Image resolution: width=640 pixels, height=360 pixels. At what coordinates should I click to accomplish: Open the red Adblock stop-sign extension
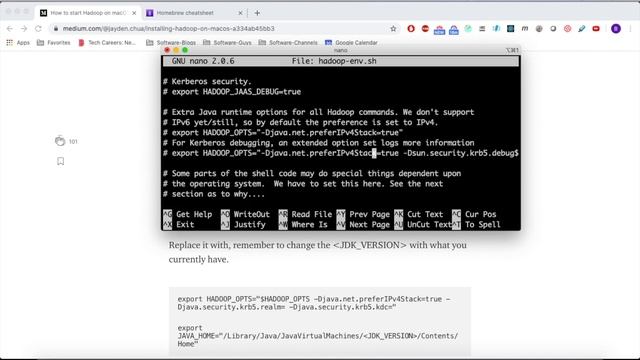point(425,29)
